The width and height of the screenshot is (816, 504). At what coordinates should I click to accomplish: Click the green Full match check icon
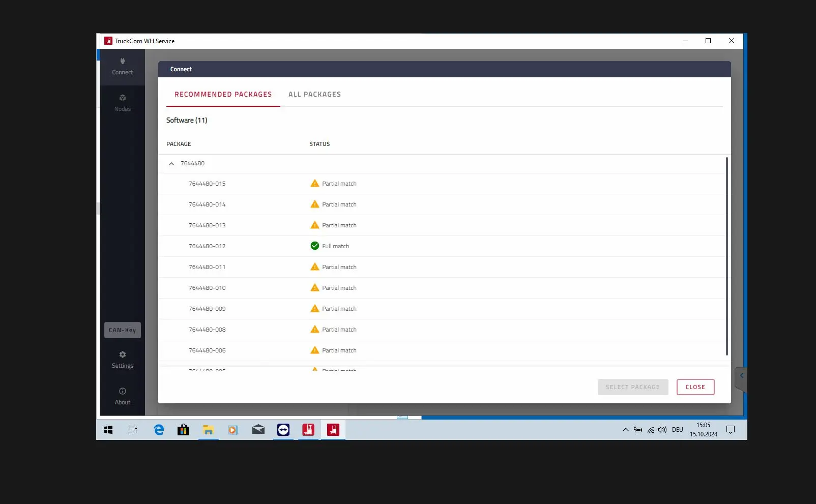point(315,246)
